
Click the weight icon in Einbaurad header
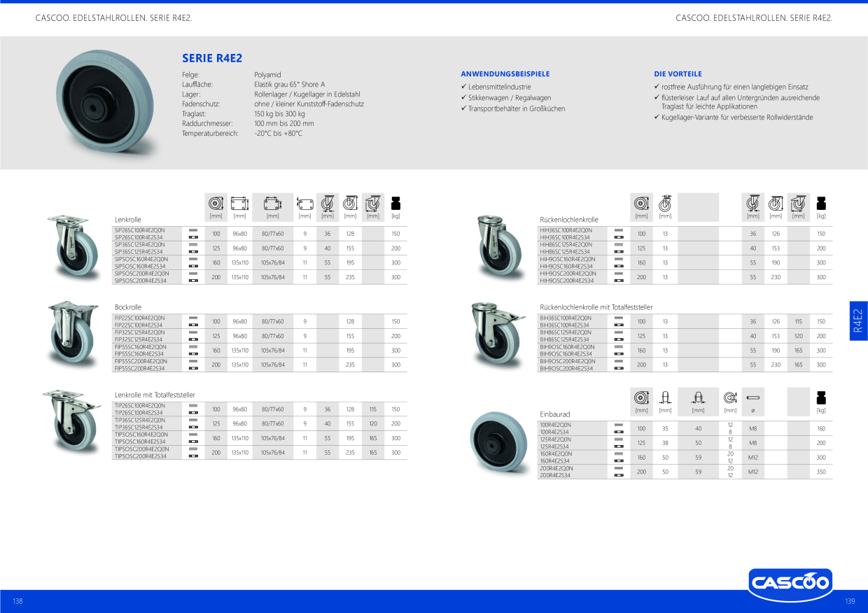click(821, 397)
